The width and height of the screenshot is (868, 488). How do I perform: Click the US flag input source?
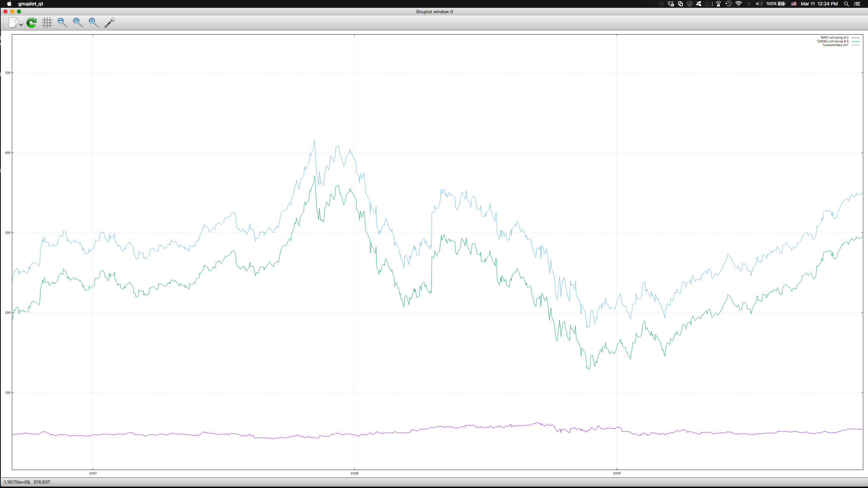pyautogui.click(x=794, y=4)
